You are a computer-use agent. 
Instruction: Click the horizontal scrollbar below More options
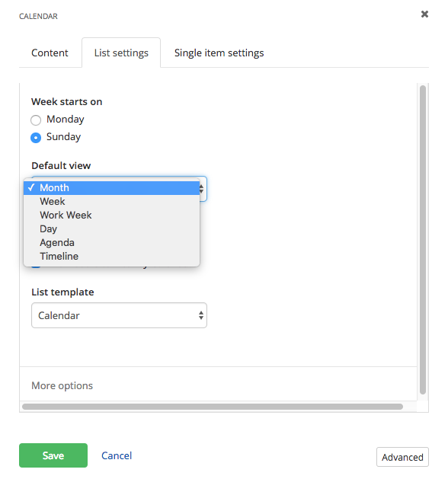point(213,407)
